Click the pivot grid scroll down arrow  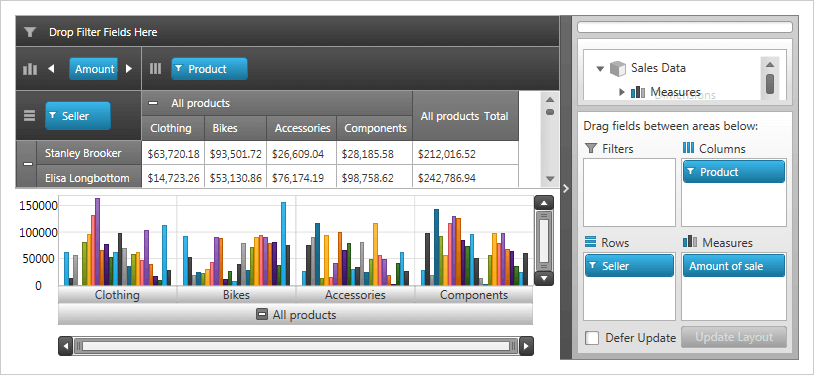point(550,179)
